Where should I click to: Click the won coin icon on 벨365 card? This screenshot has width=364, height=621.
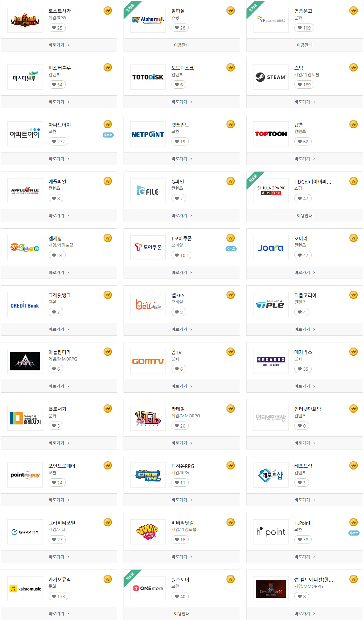tap(231, 295)
